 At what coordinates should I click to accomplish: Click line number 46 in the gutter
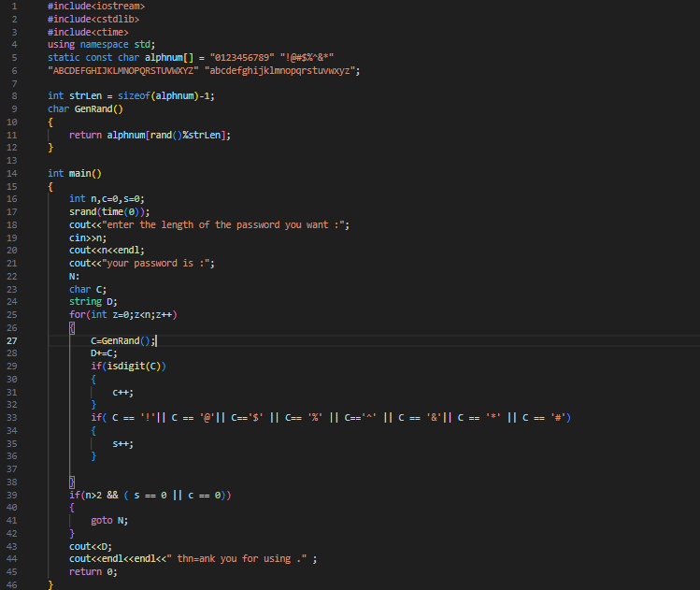12,584
